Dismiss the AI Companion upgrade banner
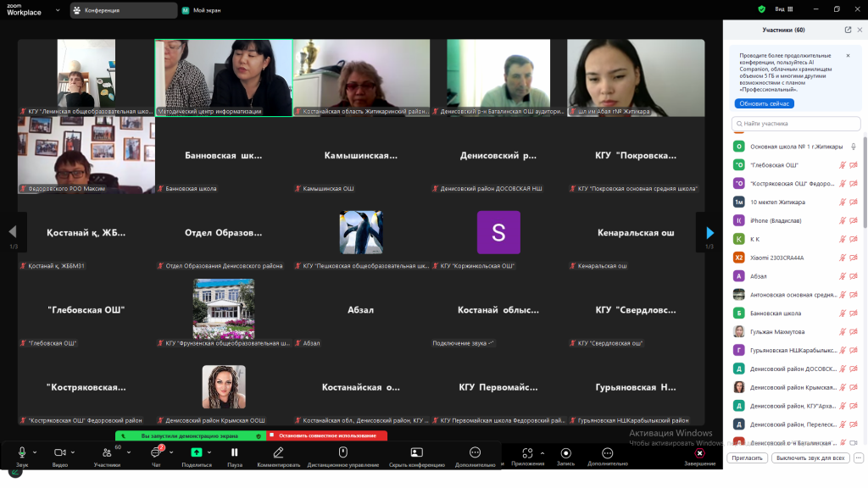The height and width of the screenshot is (488, 868). point(848,56)
